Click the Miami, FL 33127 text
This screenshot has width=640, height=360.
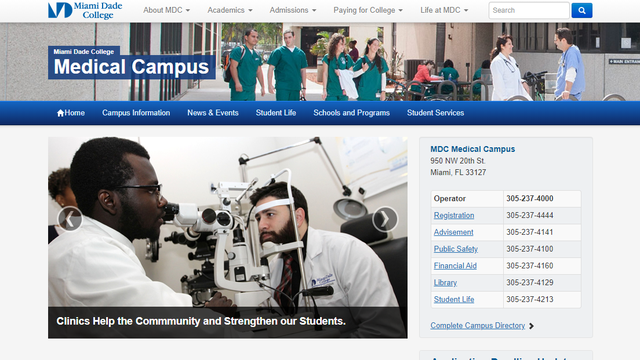[x=458, y=172]
